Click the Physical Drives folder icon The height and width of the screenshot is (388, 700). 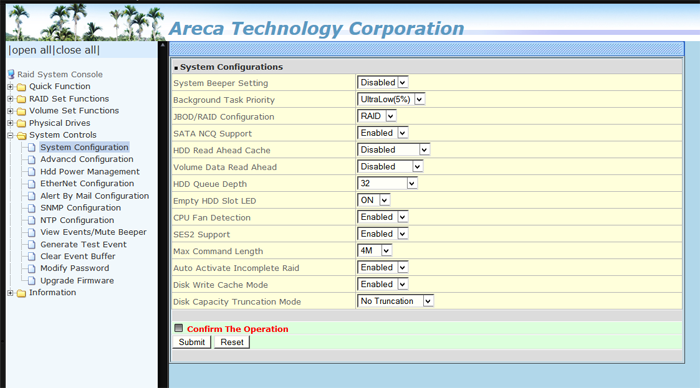(21, 123)
